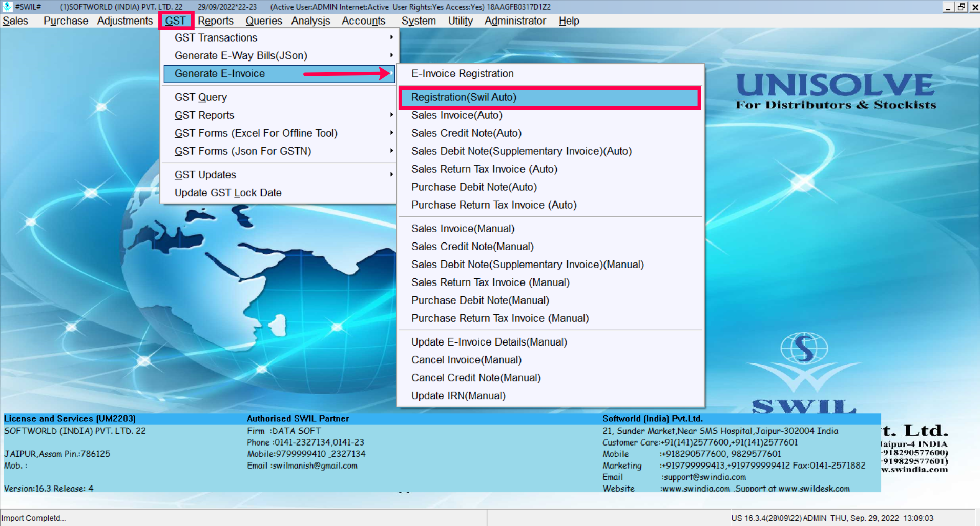Choose Sales Credit Note(Auto)
This screenshot has width=980, height=526.
[550, 133]
